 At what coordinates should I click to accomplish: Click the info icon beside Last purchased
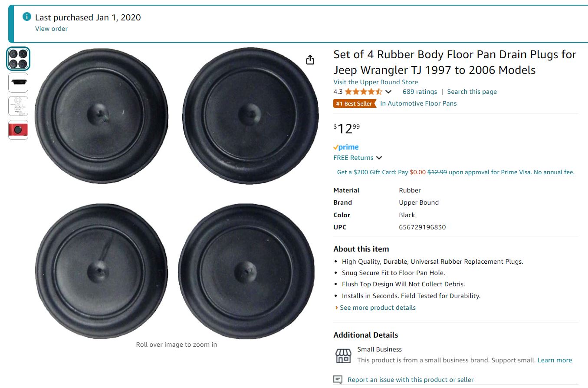point(27,17)
